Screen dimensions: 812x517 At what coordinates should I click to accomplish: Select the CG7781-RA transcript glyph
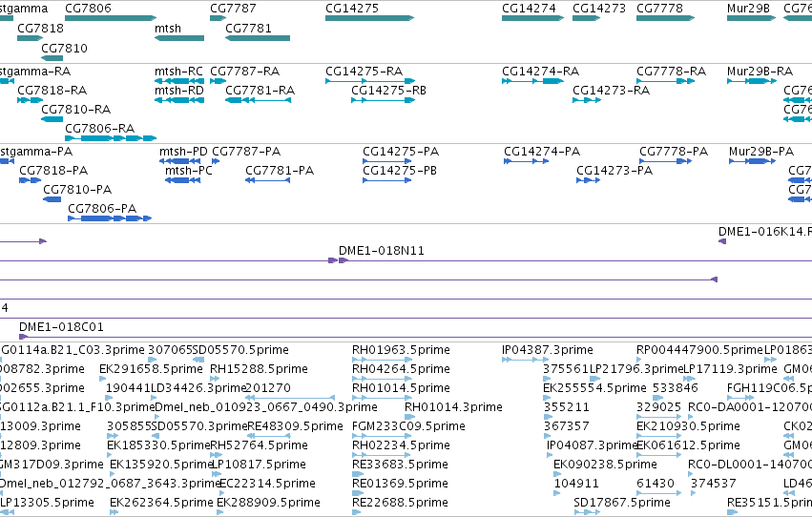tap(258, 100)
